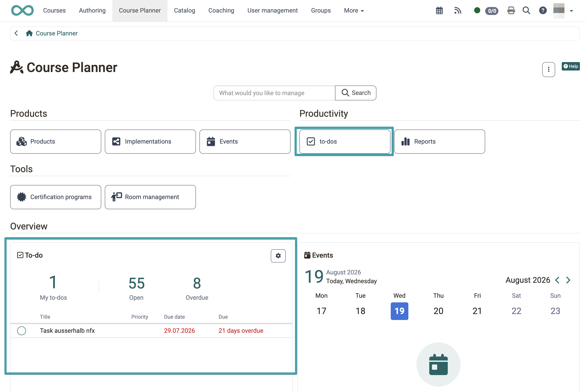Select Friday 21 in the calendar

(x=477, y=311)
